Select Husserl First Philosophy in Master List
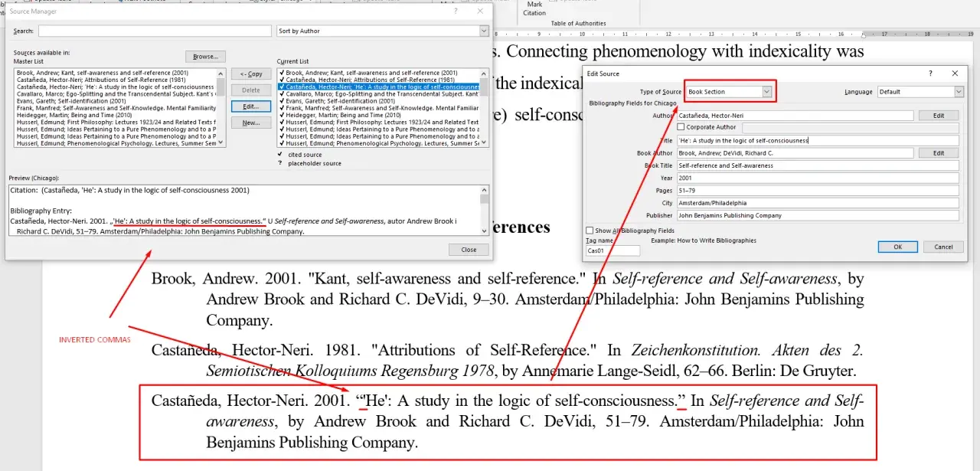This screenshot has width=980, height=471. pyautogui.click(x=116, y=122)
